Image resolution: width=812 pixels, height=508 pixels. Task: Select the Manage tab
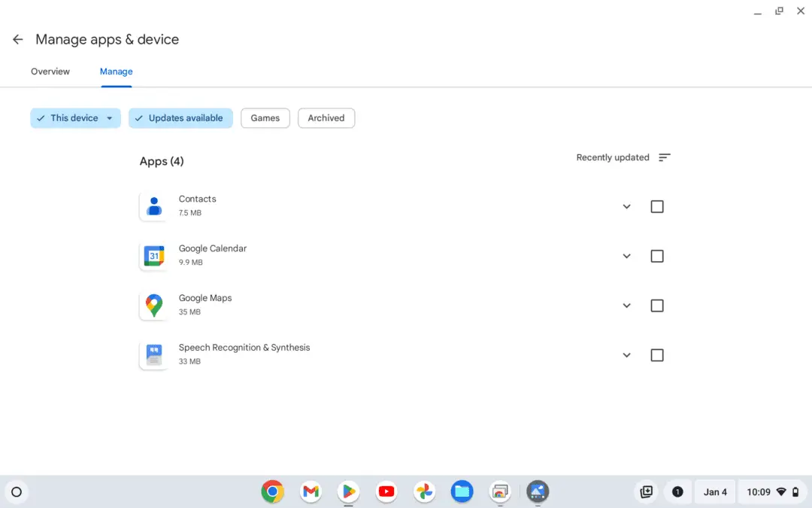pos(116,71)
